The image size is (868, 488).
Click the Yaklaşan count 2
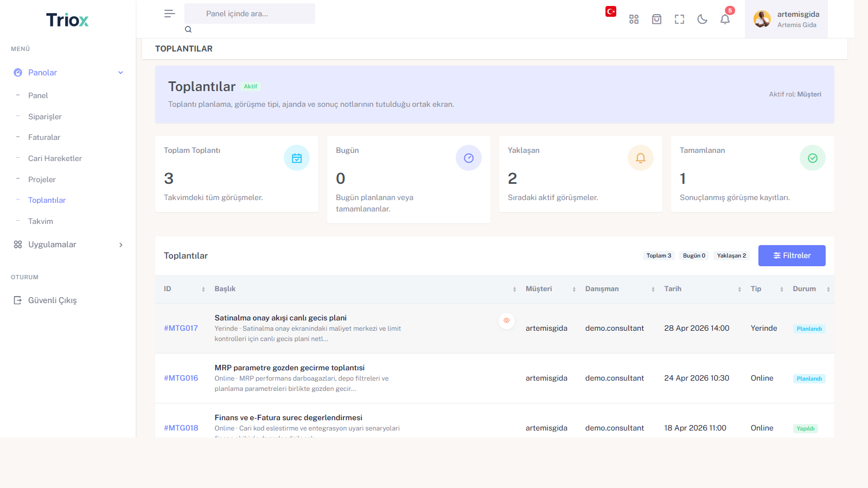tap(512, 178)
